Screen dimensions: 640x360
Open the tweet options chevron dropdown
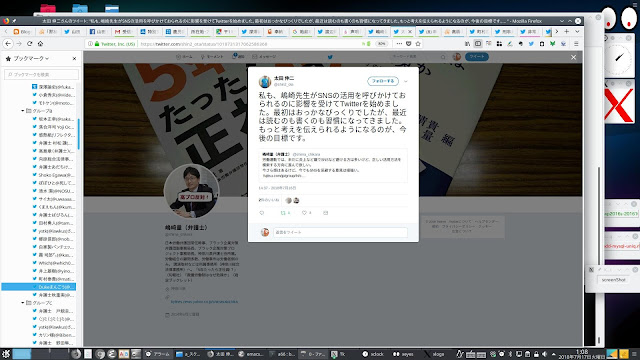coord(406,81)
